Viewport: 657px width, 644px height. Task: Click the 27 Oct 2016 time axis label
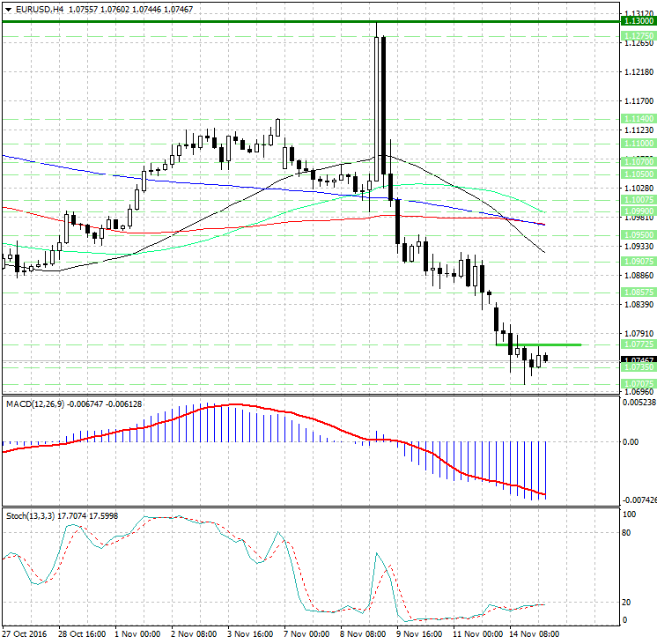[25, 633]
